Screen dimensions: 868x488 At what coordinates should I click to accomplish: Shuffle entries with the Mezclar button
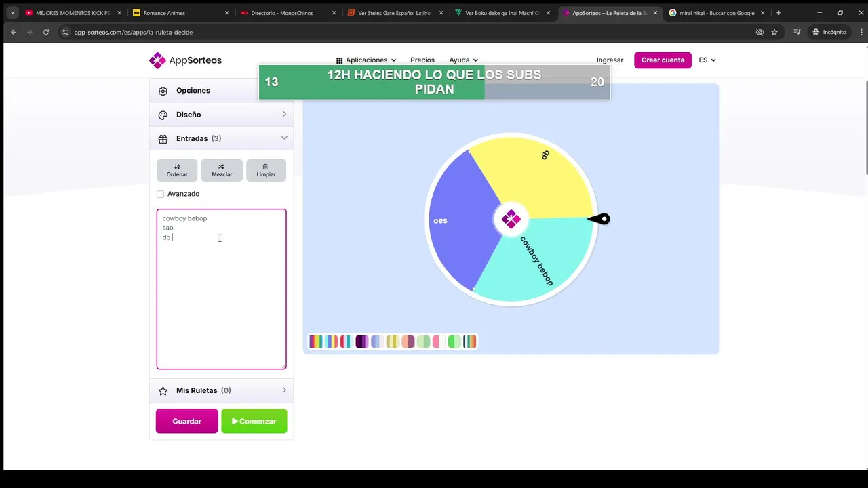tap(222, 170)
